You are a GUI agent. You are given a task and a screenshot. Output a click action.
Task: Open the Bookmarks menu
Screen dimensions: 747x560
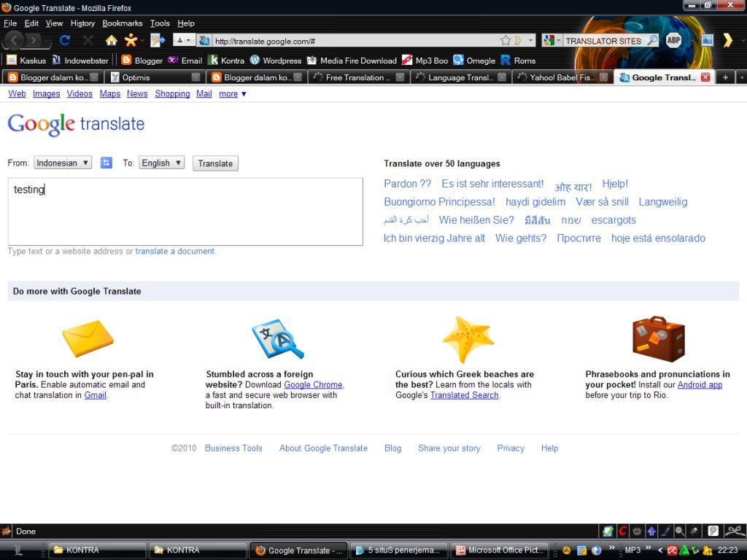[122, 23]
